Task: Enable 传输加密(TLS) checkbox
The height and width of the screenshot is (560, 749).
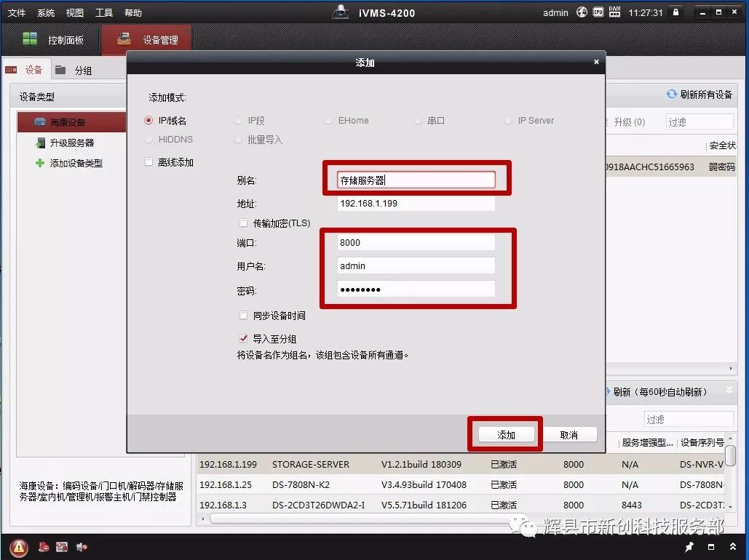Action: coord(243,223)
